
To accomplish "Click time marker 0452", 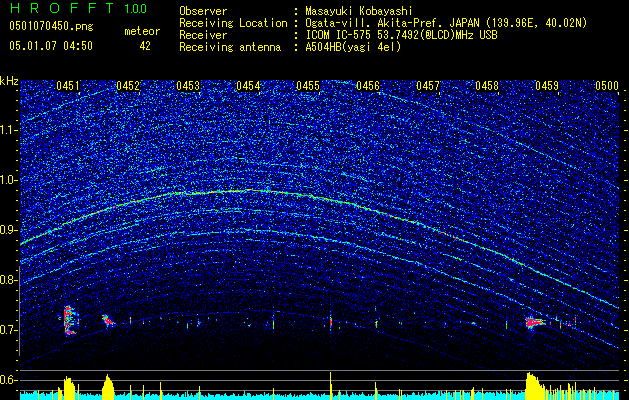I will (x=128, y=86).
